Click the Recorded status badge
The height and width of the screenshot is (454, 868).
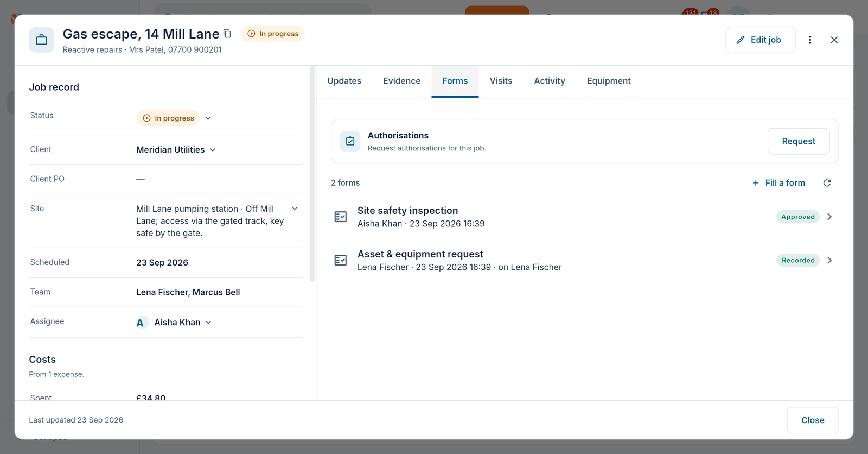[798, 260]
